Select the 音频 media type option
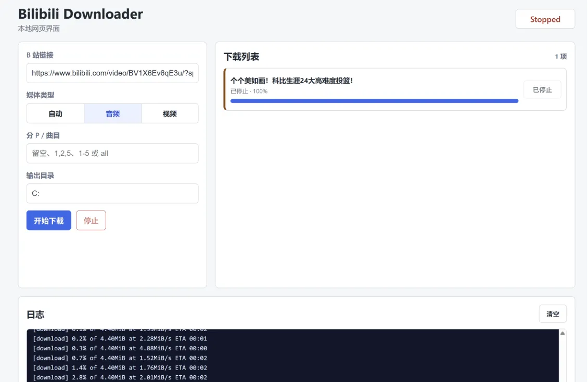588x382 pixels. pyautogui.click(x=112, y=113)
